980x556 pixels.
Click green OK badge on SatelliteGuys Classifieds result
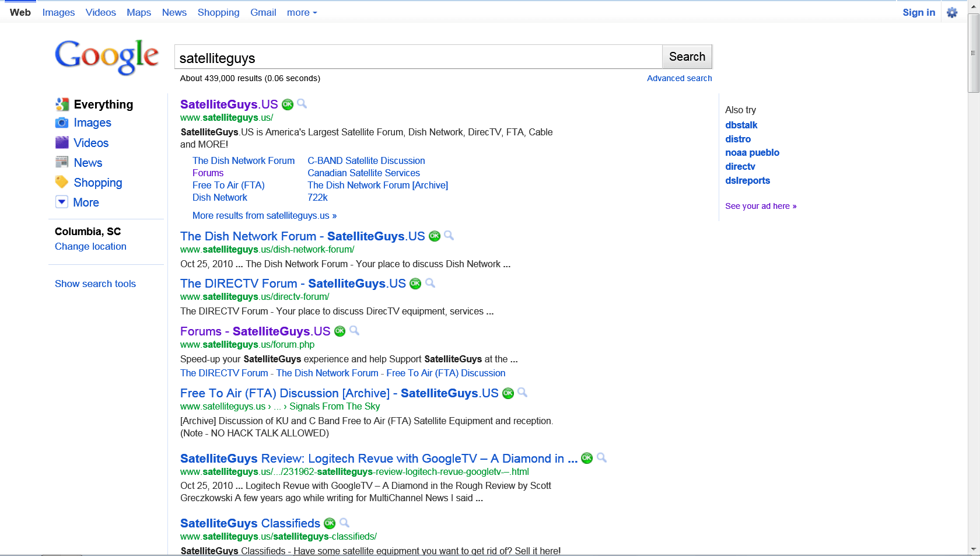pyautogui.click(x=330, y=523)
